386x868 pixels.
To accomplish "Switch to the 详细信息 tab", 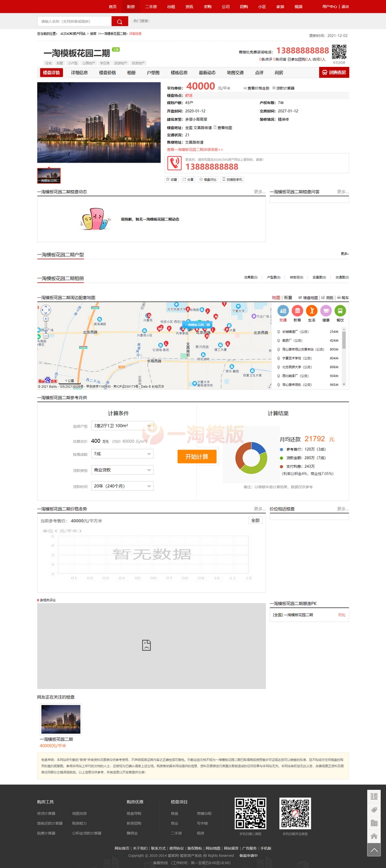I will click(x=79, y=73).
